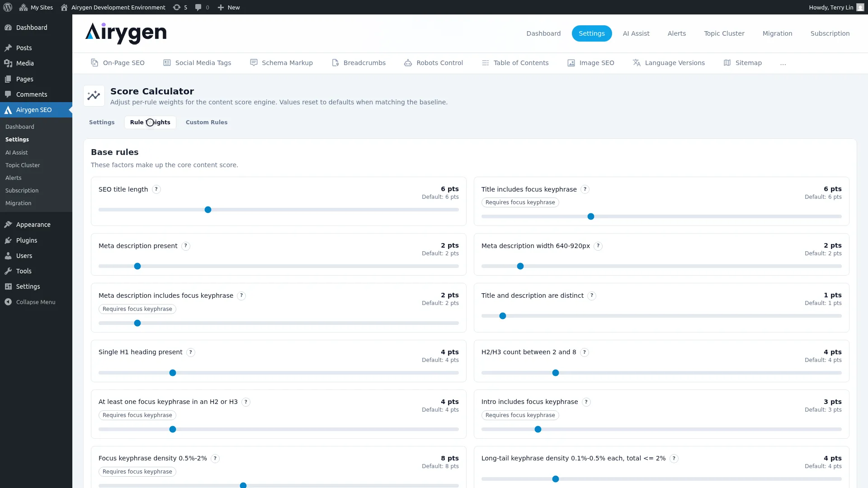The height and width of the screenshot is (488, 868).
Task: Click the SEO title length slider handle
Action: pyautogui.click(x=208, y=210)
